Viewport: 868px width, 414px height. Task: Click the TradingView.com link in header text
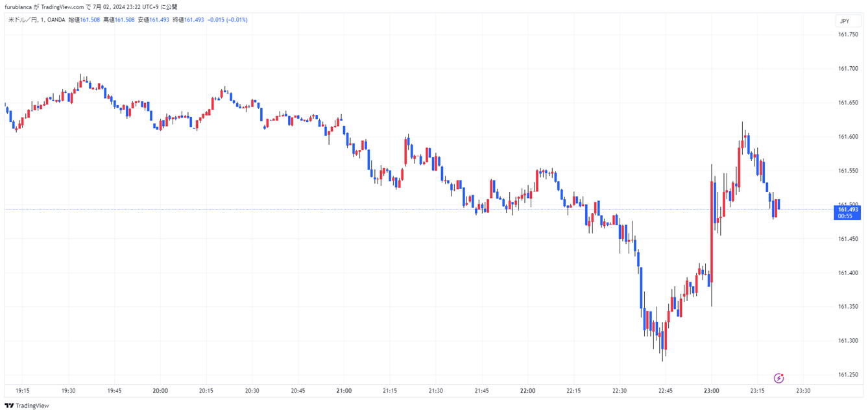62,6
